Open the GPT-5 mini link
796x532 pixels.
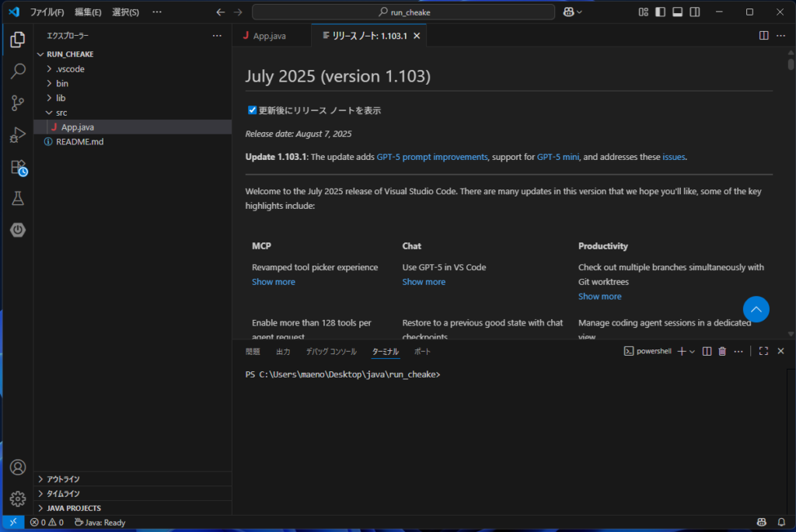click(x=558, y=157)
